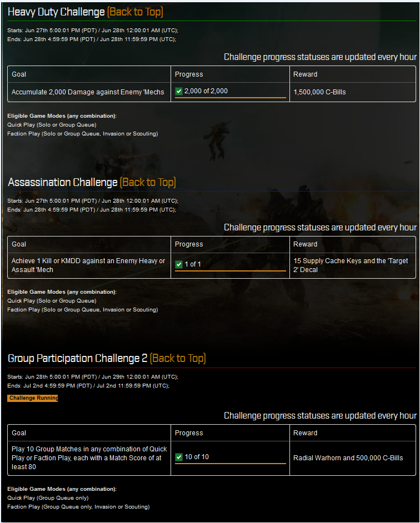Viewport: 420px width, 523px height.
Task: Click 'Faction Play (Group Queue only' text
Action: tap(78, 507)
